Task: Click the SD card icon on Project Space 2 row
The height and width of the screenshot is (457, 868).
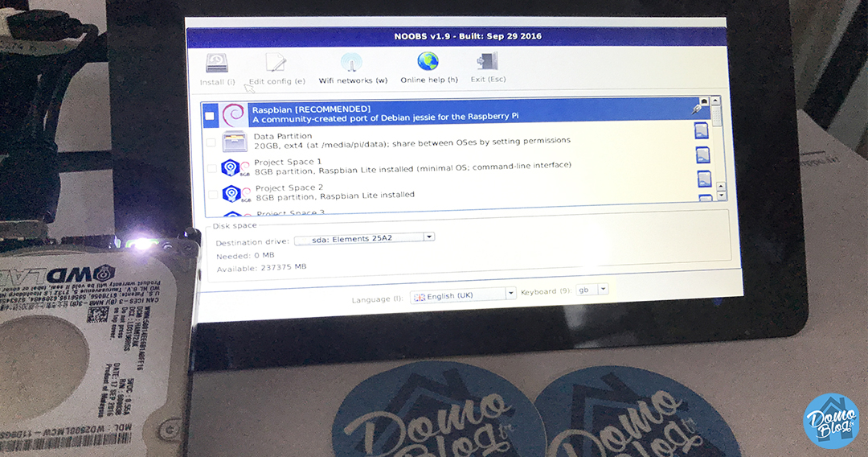Action: [704, 179]
